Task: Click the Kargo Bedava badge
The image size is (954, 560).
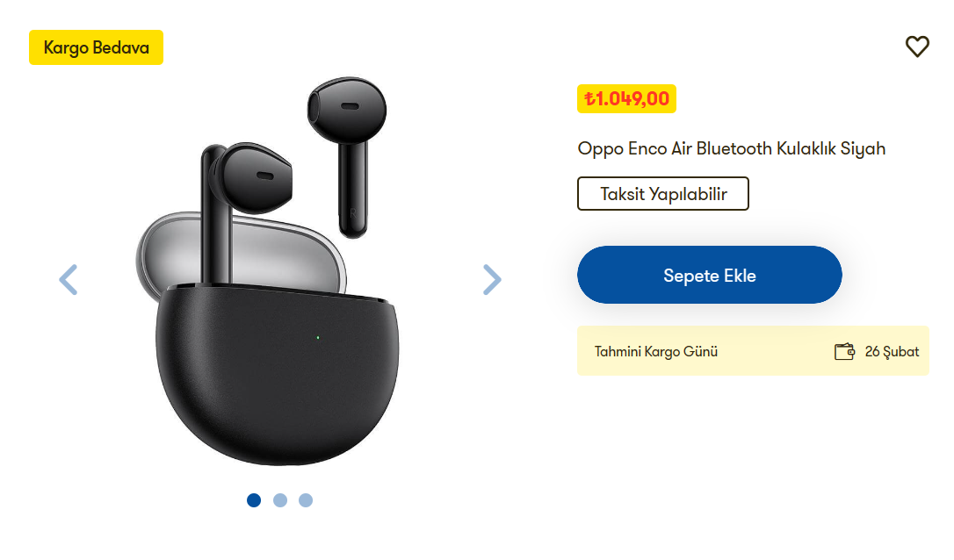Action: click(x=96, y=47)
